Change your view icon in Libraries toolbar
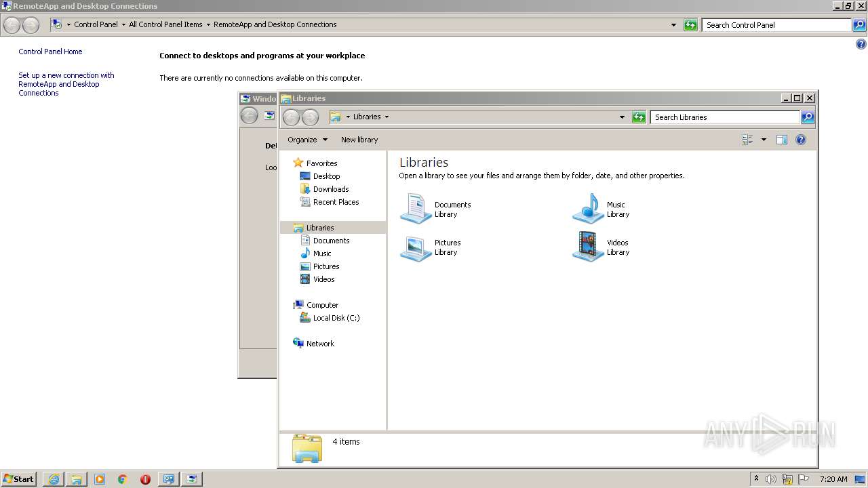The width and height of the screenshot is (868, 488). click(747, 140)
